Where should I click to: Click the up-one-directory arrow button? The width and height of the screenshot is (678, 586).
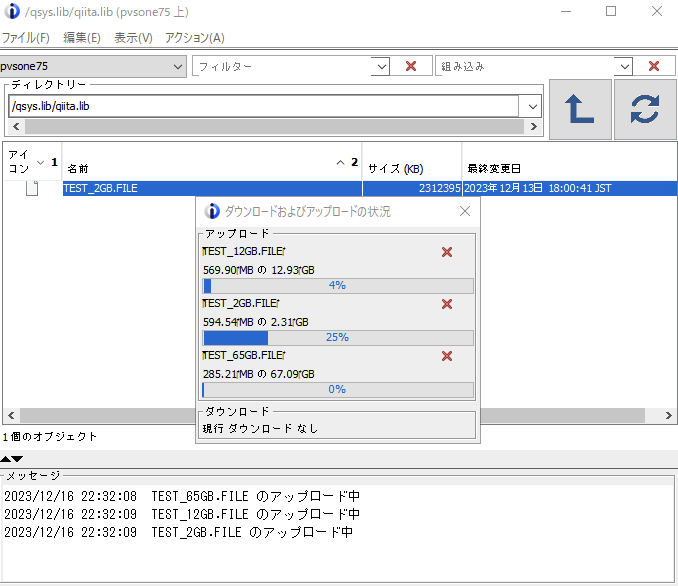click(x=580, y=109)
